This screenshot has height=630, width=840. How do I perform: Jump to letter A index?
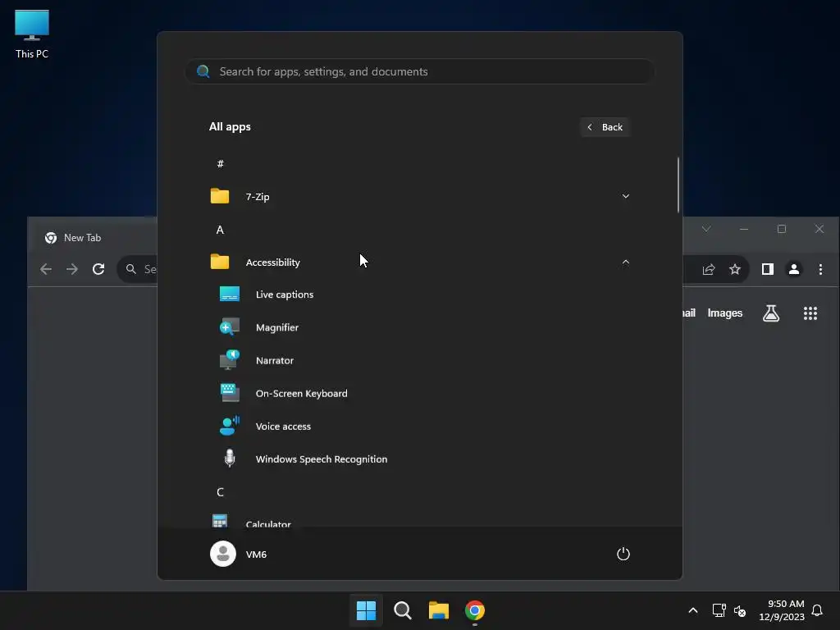point(220,230)
